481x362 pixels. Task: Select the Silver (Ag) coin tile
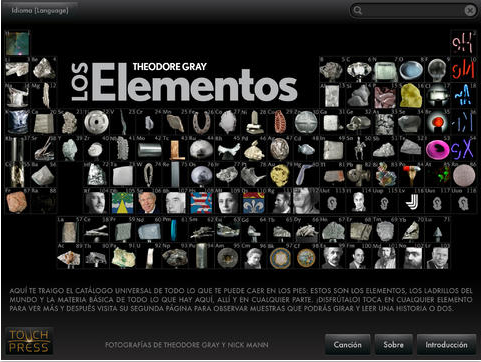[280, 148]
